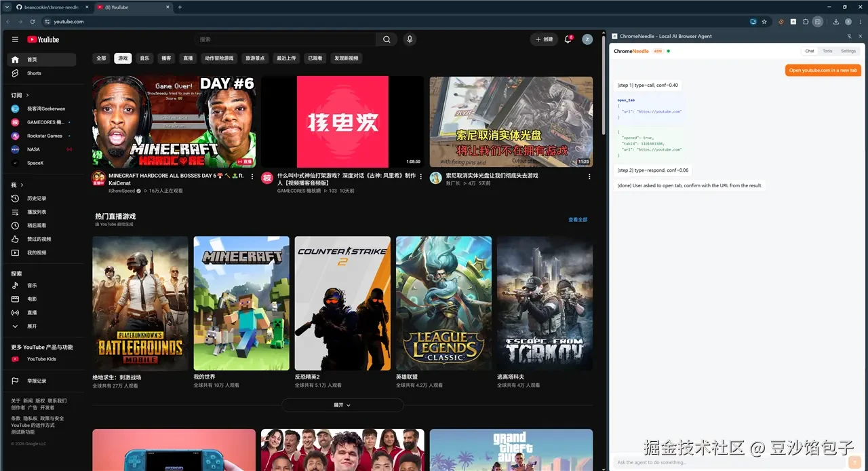Open Chrome tab search dropdown arrow
This screenshot has height=471, width=868.
[6, 7]
